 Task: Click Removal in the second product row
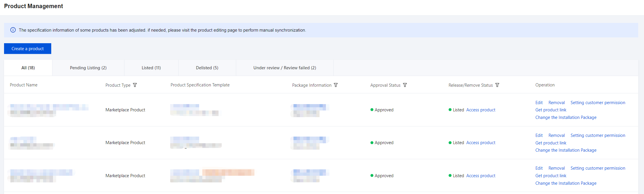[x=557, y=135]
